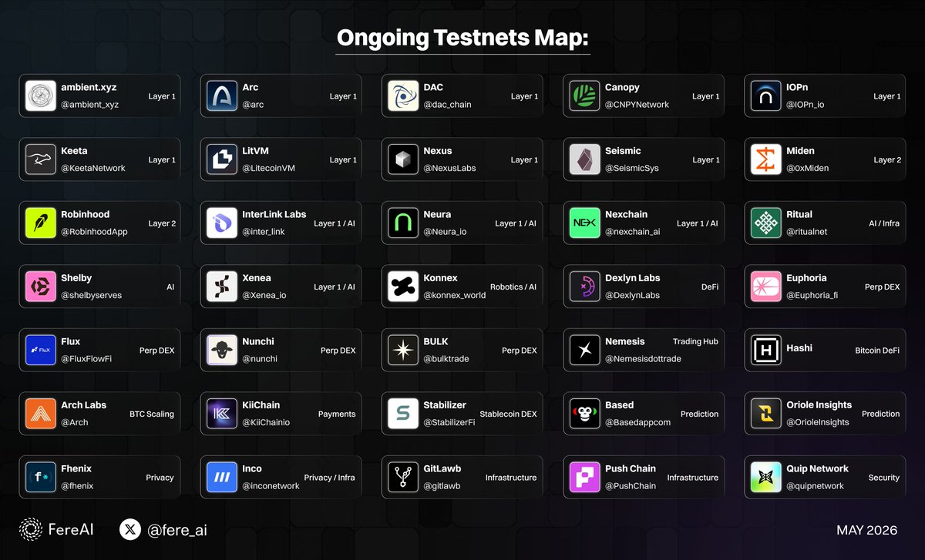Click the KiiChain logo icon
The height and width of the screenshot is (560, 925).
coord(222,414)
